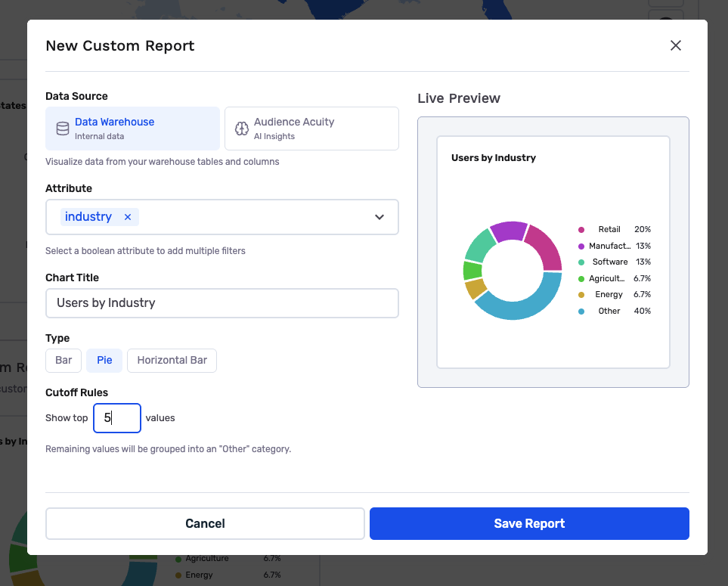Select Data Warehouse data source
Viewport: 728px width, 586px height.
pos(132,129)
